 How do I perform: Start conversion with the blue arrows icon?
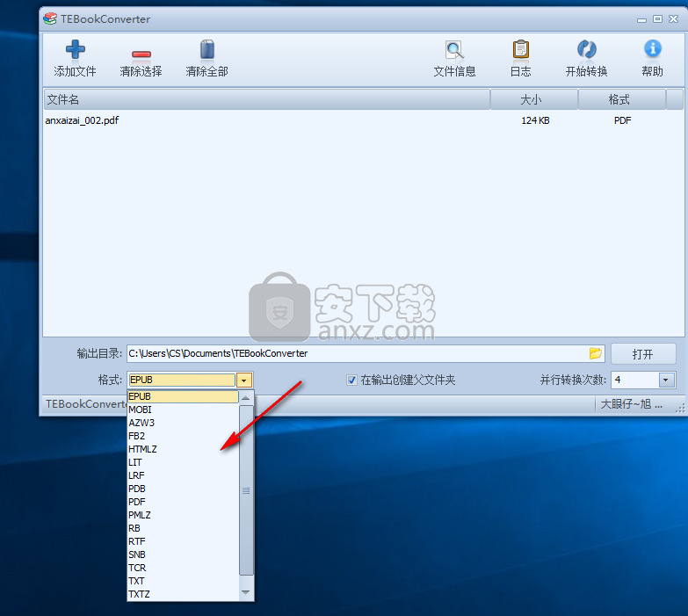coord(587,49)
